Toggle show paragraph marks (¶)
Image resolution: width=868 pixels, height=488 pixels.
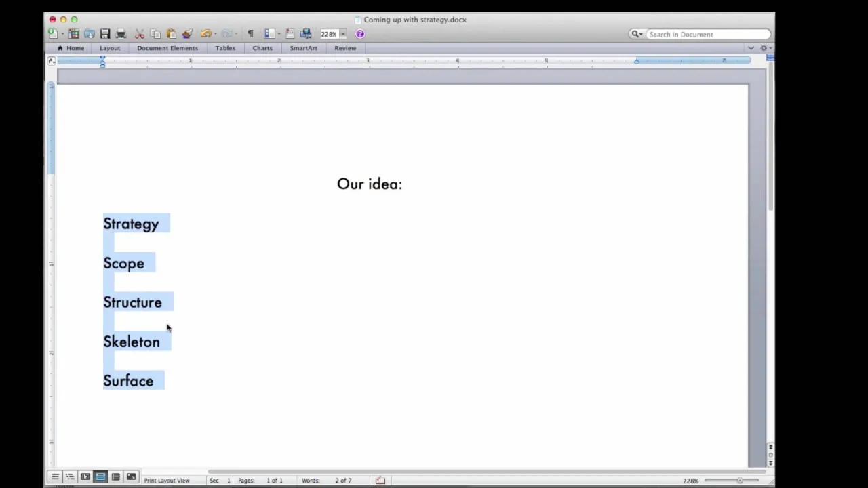pyautogui.click(x=250, y=34)
